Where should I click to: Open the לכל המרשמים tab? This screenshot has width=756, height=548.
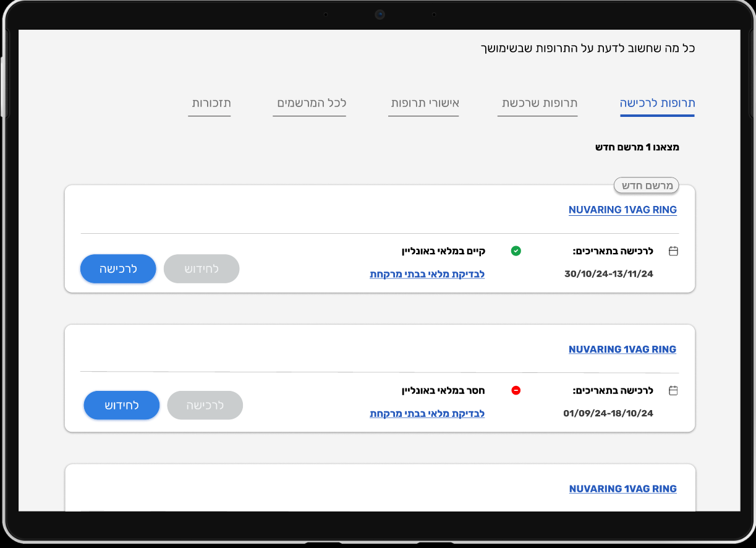click(309, 104)
